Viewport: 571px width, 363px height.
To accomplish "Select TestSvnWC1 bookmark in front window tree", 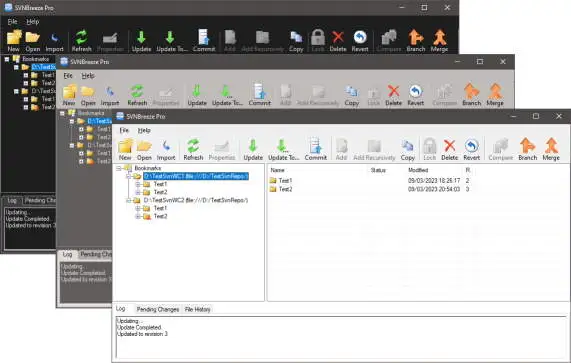I will [x=196, y=176].
